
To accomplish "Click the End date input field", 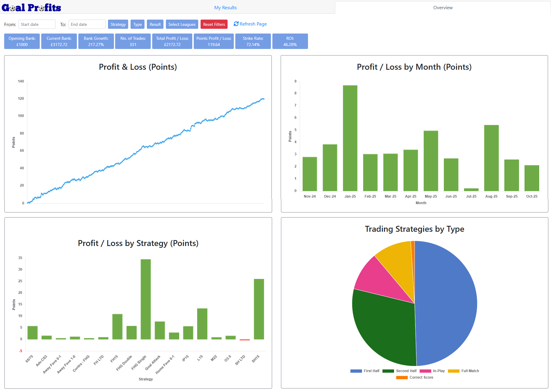I will click(87, 24).
